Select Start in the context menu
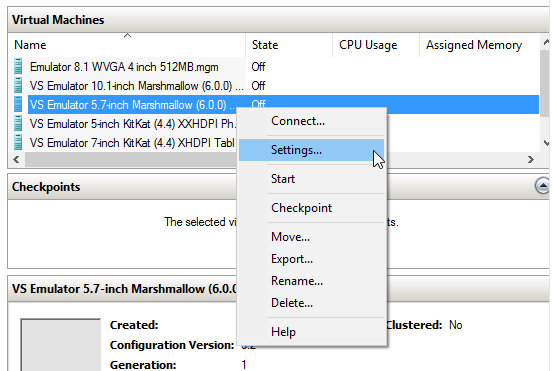 coord(311,179)
